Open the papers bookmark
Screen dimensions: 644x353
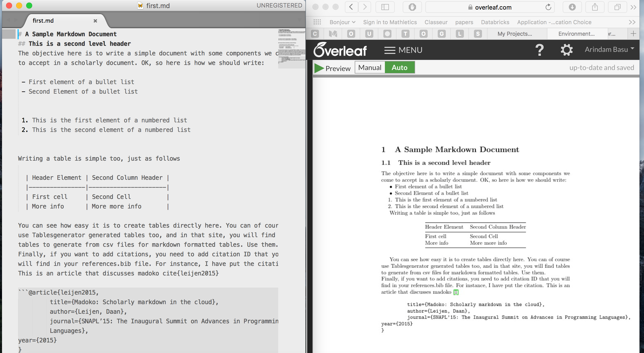pos(464,22)
